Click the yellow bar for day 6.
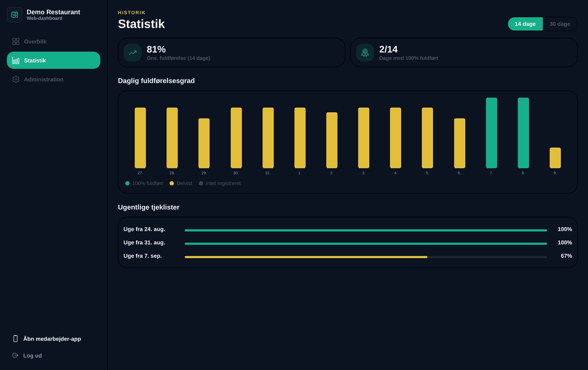 coord(459,143)
